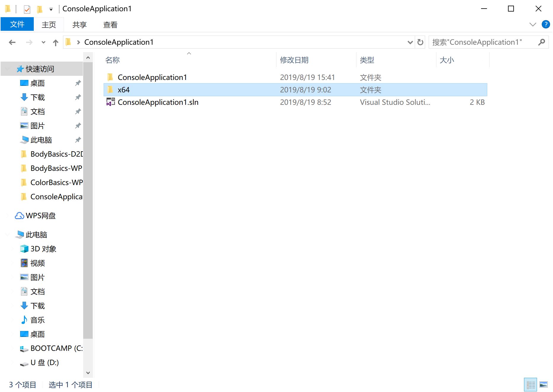Open the Customize Quick Access Toolbar dropdown
Screen dimensions: 553x392
click(x=51, y=9)
